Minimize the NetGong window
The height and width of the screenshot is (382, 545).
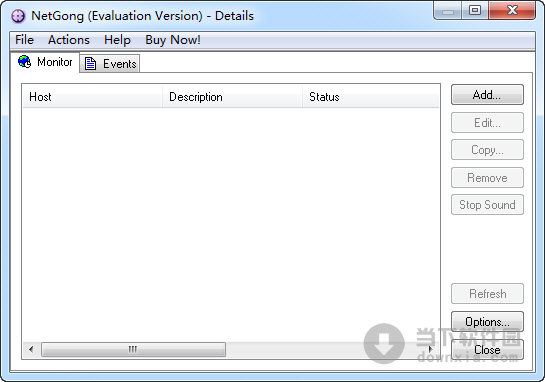(x=448, y=10)
